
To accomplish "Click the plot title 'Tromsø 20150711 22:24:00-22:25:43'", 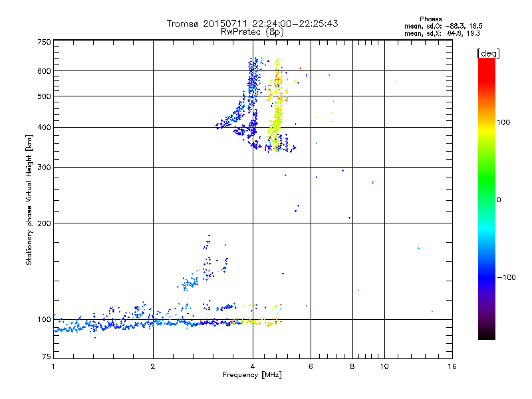I will pos(252,23).
